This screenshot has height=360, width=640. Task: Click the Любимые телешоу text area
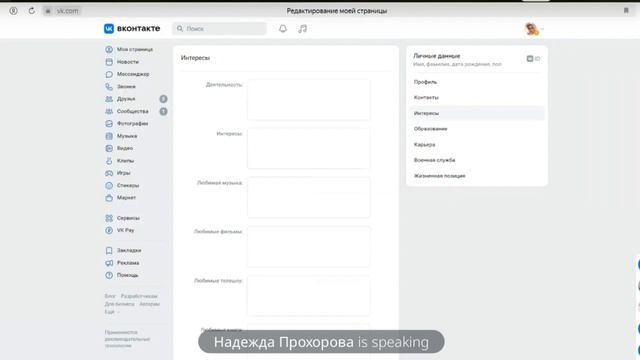coord(309,296)
